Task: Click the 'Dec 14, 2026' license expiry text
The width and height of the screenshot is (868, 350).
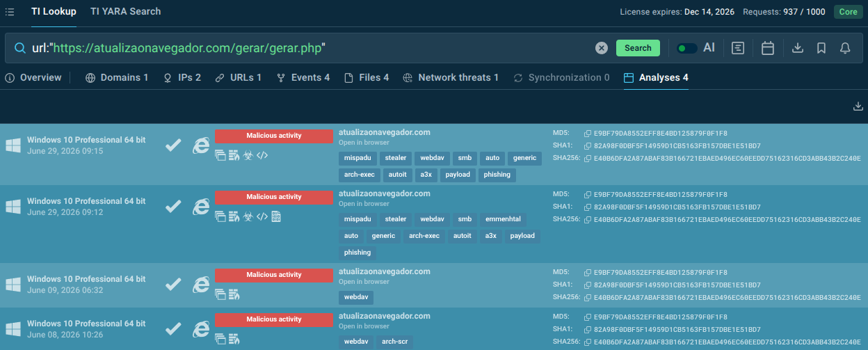Action: pyautogui.click(x=709, y=12)
